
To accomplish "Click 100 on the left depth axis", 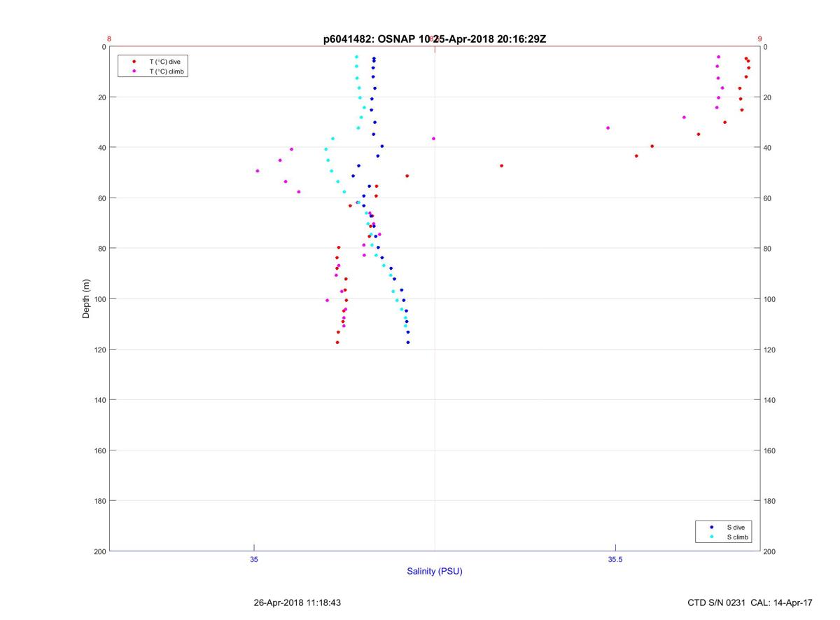I will pos(99,299).
